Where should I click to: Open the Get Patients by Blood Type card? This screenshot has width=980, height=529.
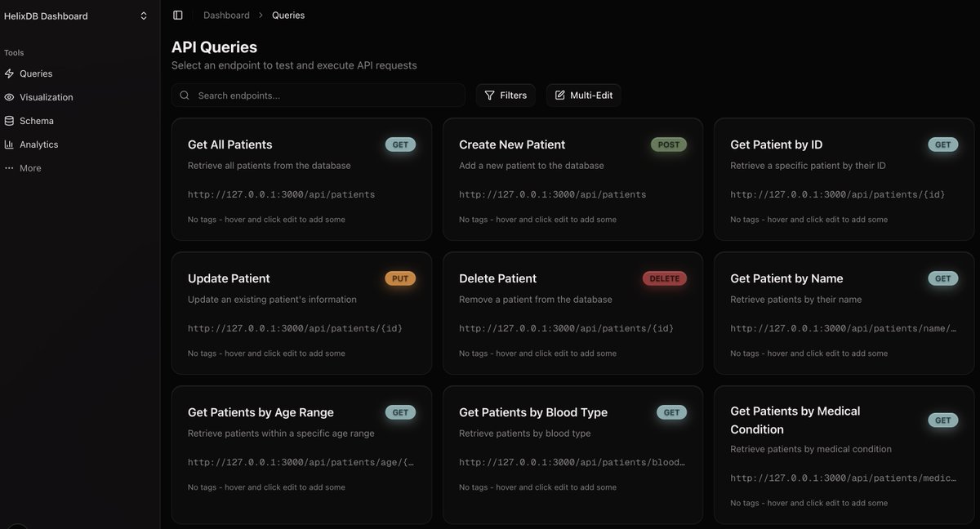(572, 454)
